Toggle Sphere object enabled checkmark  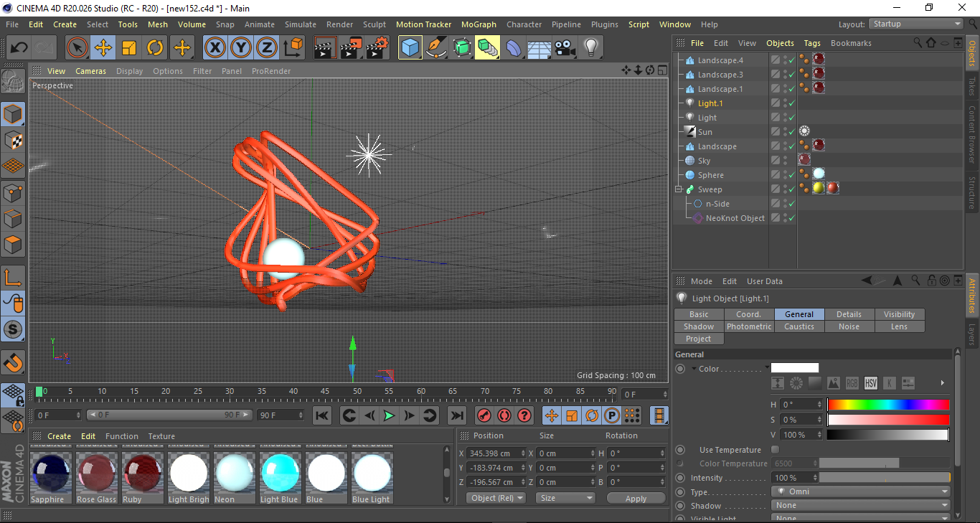point(792,175)
